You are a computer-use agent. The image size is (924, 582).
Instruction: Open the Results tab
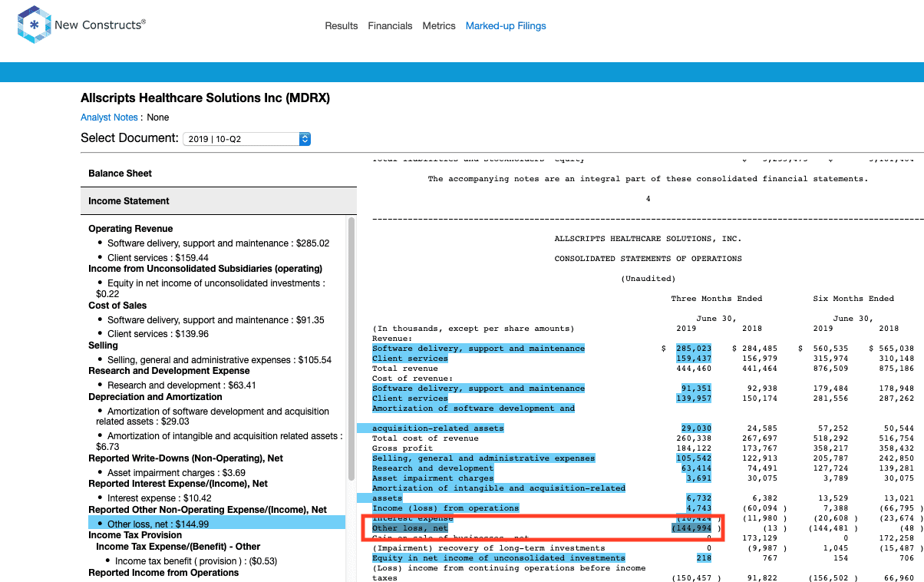pos(342,25)
